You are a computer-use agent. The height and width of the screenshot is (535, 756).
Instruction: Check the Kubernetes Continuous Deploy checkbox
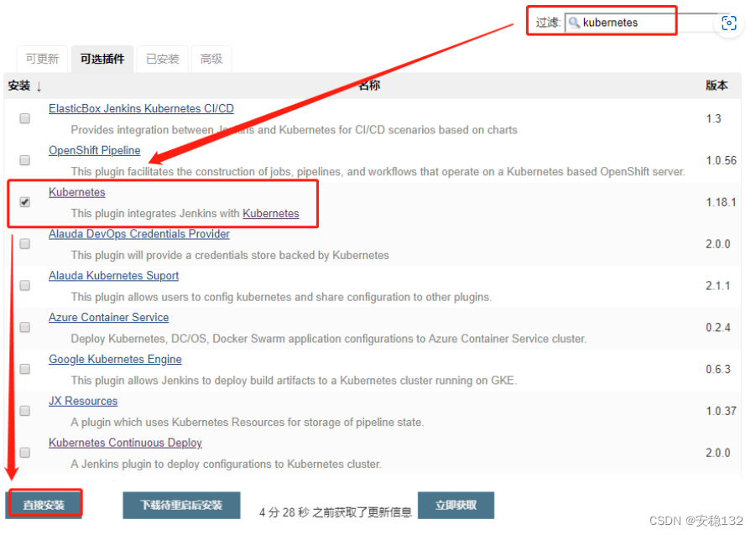coord(24,452)
